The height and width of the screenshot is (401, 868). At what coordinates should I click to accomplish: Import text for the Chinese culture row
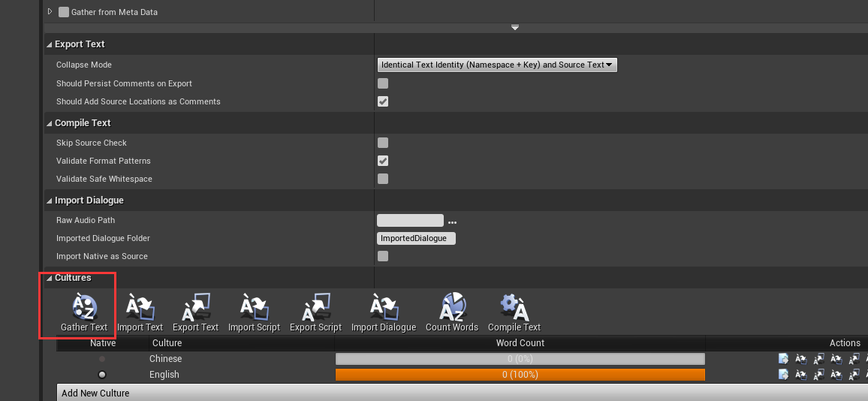[x=801, y=359]
